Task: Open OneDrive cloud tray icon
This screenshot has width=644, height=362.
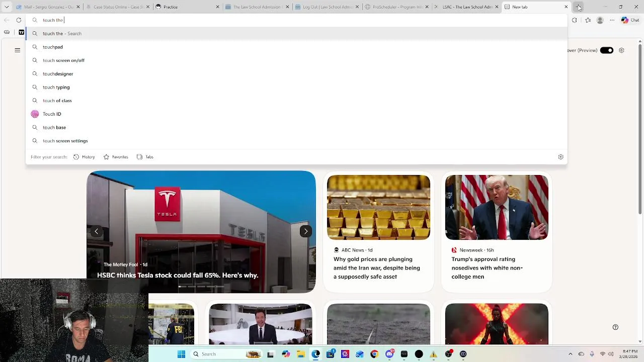Action: click(x=581, y=354)
